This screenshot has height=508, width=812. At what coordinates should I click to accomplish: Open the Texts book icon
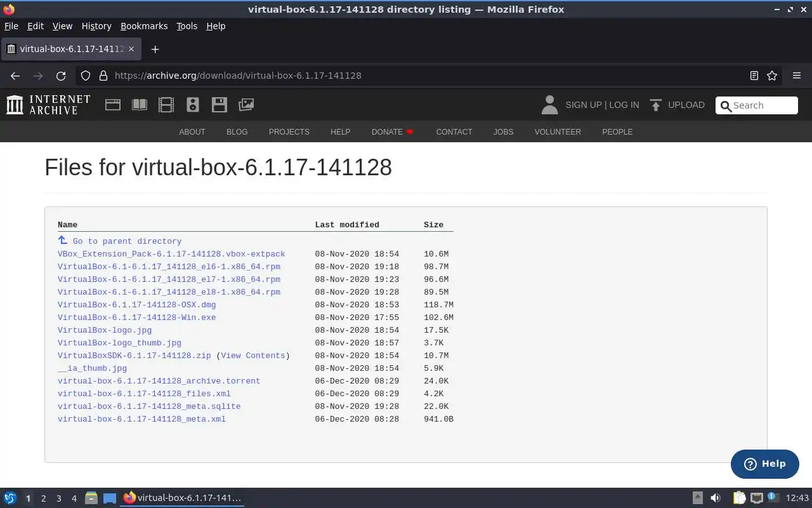point(140,105)
